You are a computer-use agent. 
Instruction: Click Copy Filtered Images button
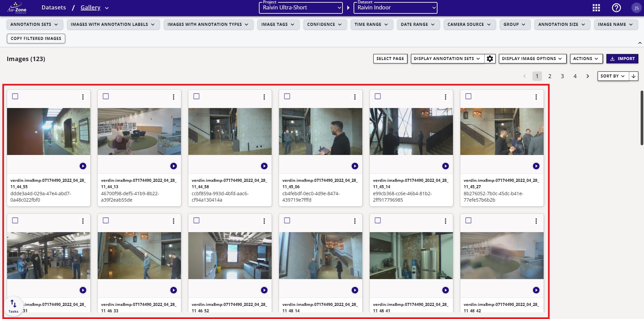pyautogui.click(x=36, y=39)
